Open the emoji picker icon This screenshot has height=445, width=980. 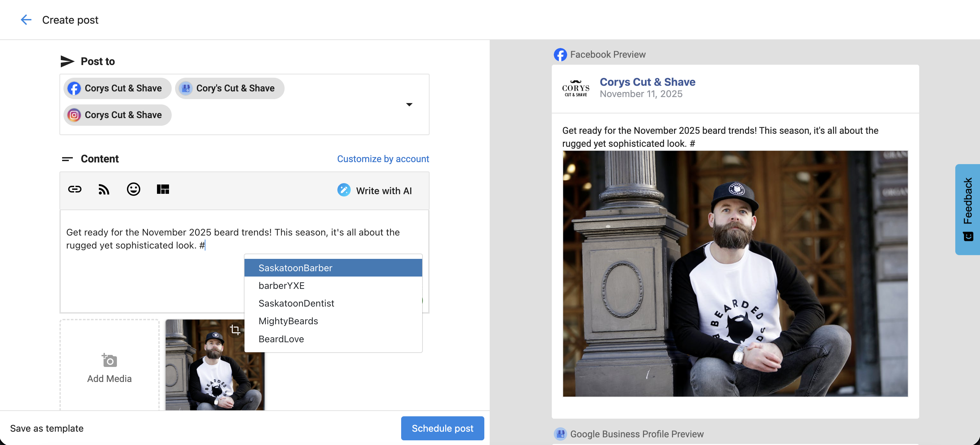(133, 189)
